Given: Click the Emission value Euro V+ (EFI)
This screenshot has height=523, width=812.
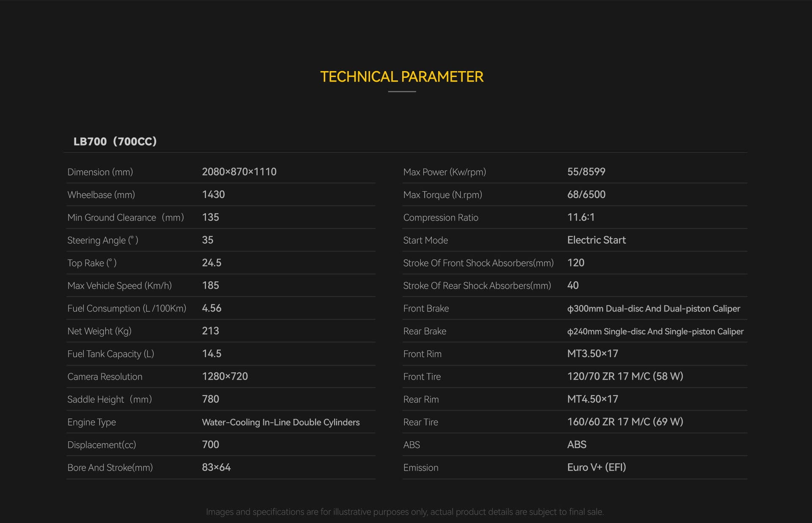Looking at the screenshot, I should coord(596,467).
